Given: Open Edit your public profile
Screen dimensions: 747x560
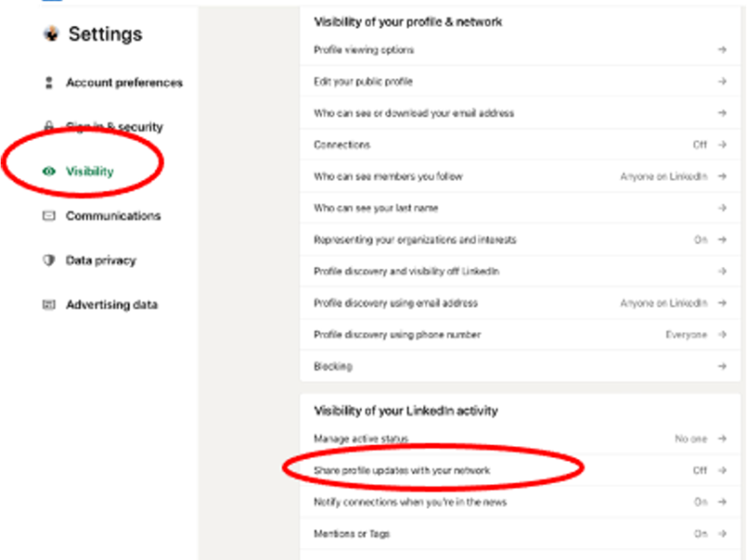Looking at the screenshot, I should point(520,81).
